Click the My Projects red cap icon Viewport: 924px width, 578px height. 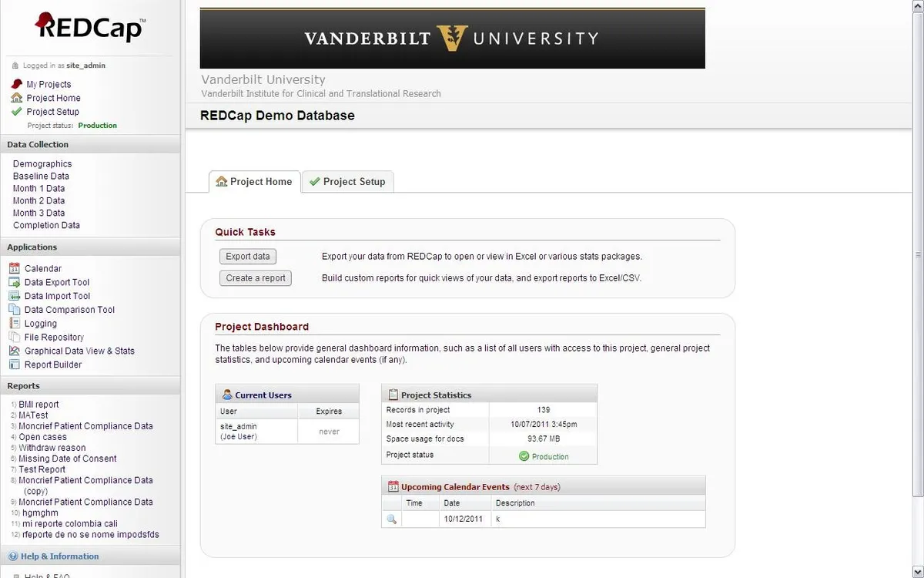point(17,84)
